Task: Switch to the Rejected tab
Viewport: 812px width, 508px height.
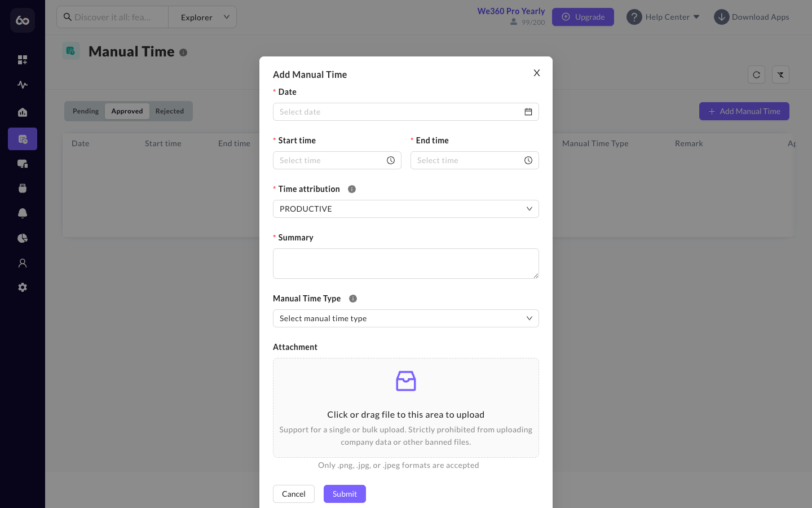Action: (x=170, y=111)
